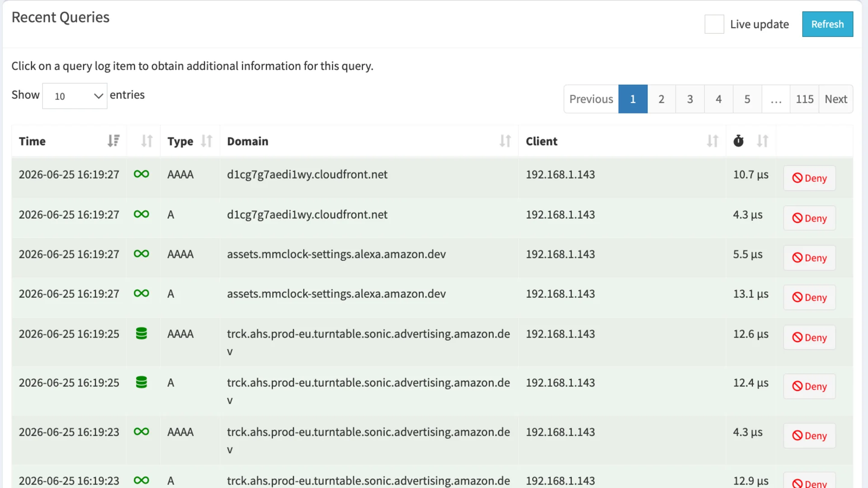
Task: Click d1cg7g7aedi1wy.cloudfront.net domain in A row
Action: [x=307, y=215]
